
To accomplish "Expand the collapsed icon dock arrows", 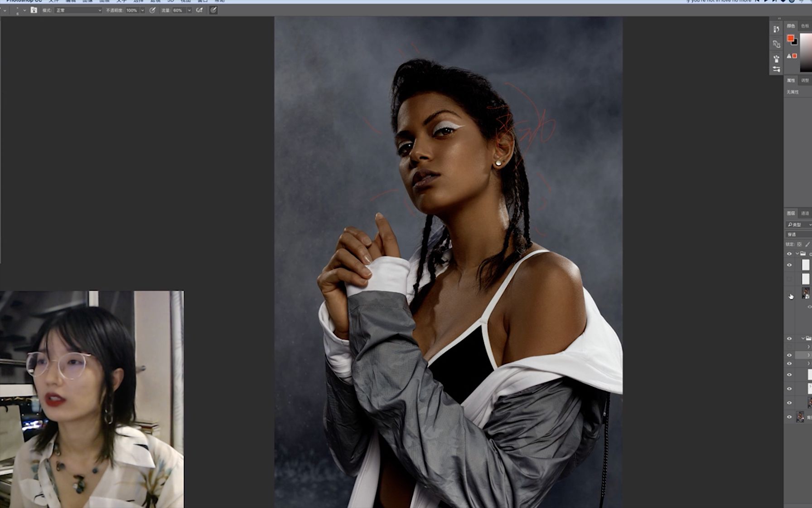I will (x=779, y=19).
